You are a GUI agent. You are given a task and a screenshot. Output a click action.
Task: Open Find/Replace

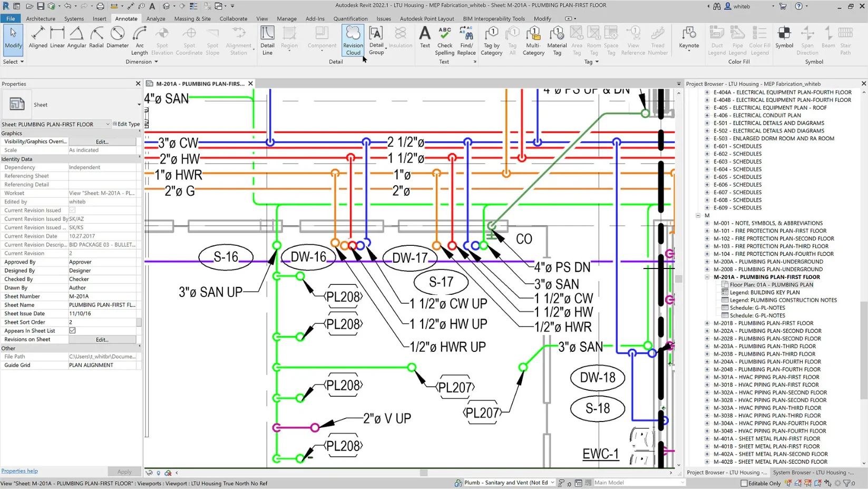(466, 41)
